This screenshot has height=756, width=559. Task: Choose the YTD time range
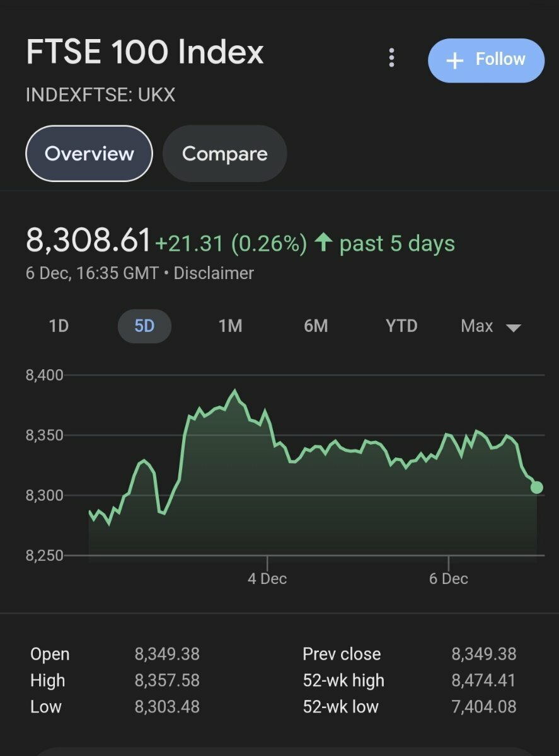click(401, 326)
